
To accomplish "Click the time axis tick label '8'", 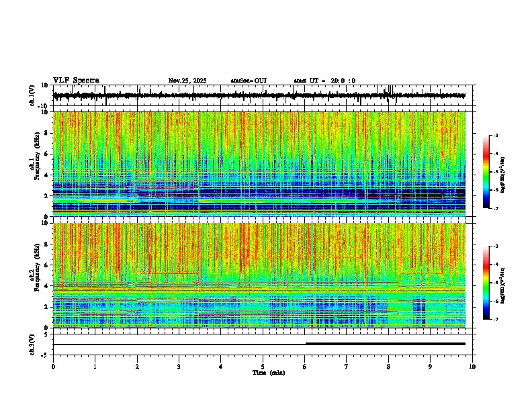I will coord(388,367).
